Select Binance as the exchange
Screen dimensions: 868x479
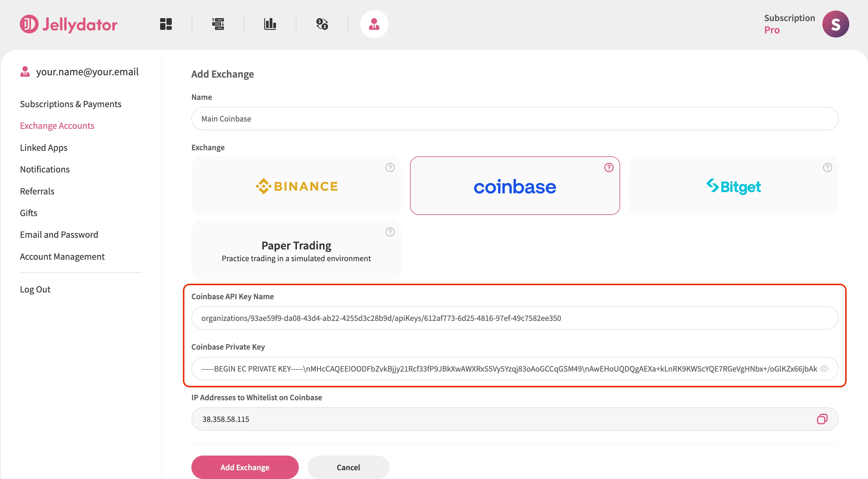(296, 186)
